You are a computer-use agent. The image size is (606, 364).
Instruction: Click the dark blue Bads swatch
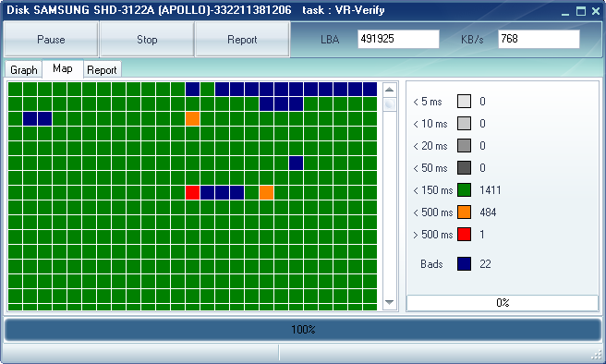click(464, 264)
